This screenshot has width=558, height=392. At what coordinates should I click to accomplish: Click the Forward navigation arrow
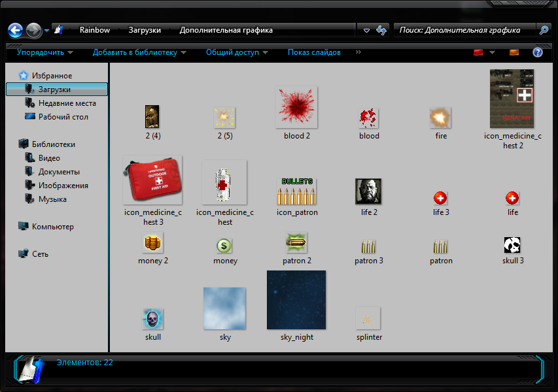pos(34,30)
